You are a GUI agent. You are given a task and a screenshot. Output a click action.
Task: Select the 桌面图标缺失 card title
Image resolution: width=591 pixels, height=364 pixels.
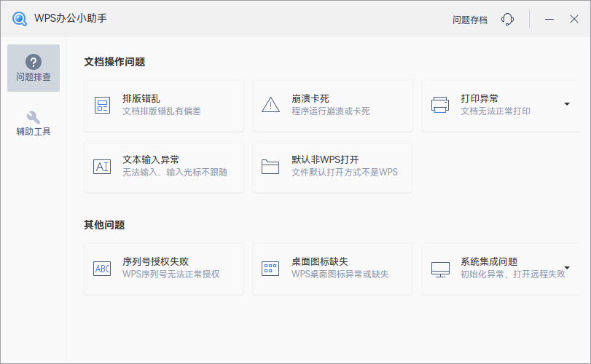(320, 261)
